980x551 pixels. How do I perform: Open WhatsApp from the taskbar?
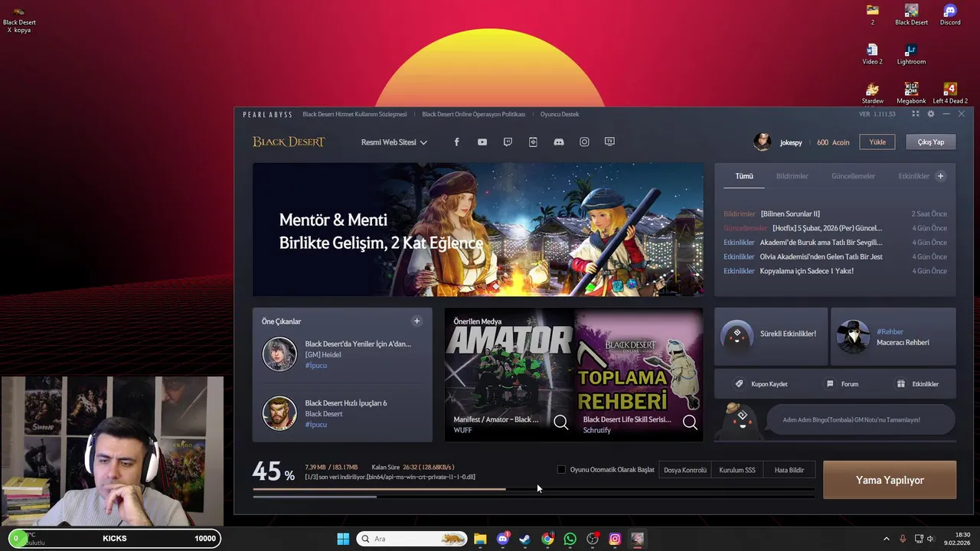pos(570,539)
